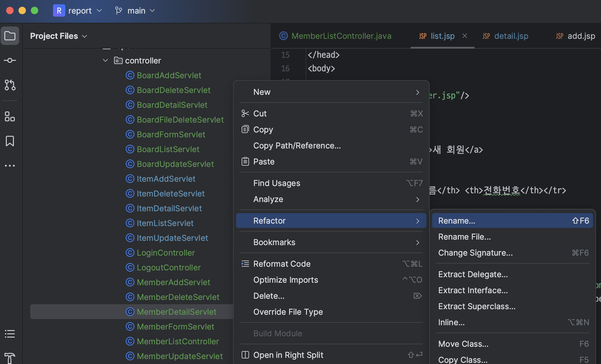Open the Structure tool window icon
Image resolution: width=601 pixels, height=364 pixels.
[10, 116]
